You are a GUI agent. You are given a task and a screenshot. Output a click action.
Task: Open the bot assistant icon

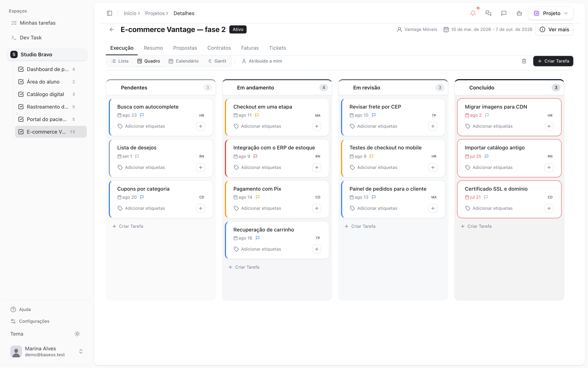pyautogui.click(x=519, y=13)
